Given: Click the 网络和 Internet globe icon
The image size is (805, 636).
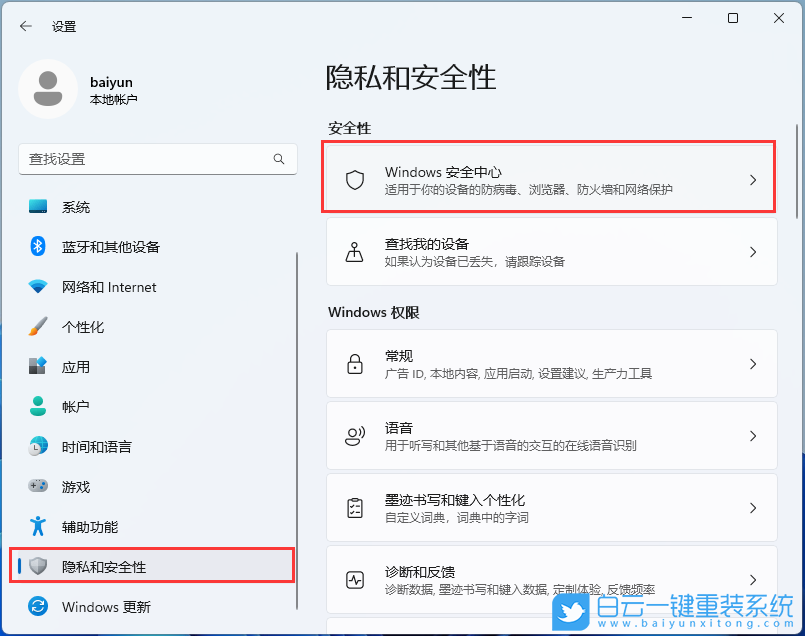Looking at the screenshot, I should (x=37, y=287).
